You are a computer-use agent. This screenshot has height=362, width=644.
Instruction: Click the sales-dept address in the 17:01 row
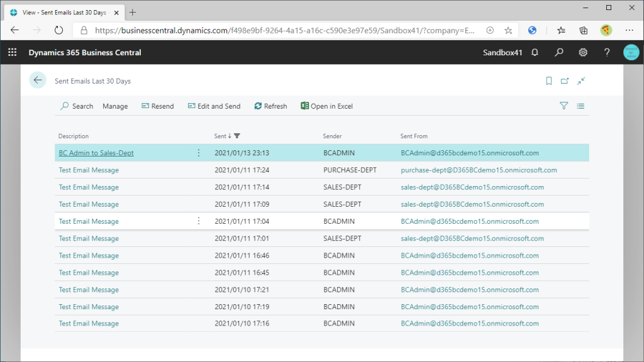point(472,238)
